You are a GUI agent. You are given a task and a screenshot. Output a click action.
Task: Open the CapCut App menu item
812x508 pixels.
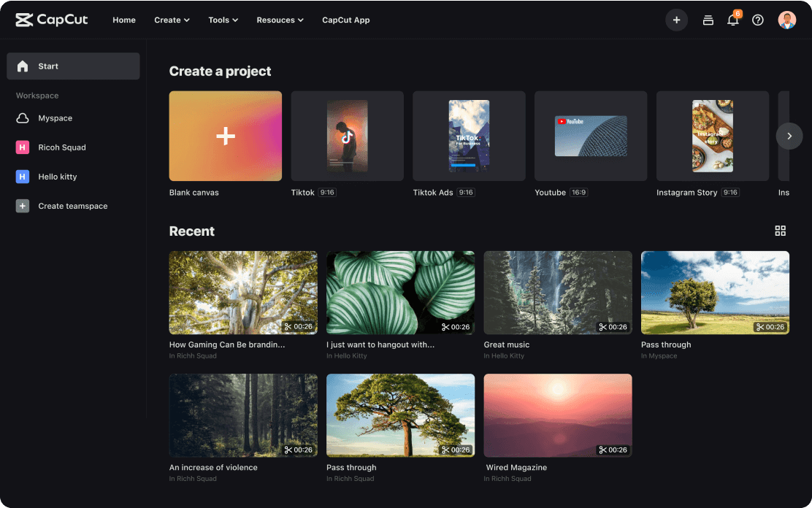pyautogui.click(x=345, y=20)
